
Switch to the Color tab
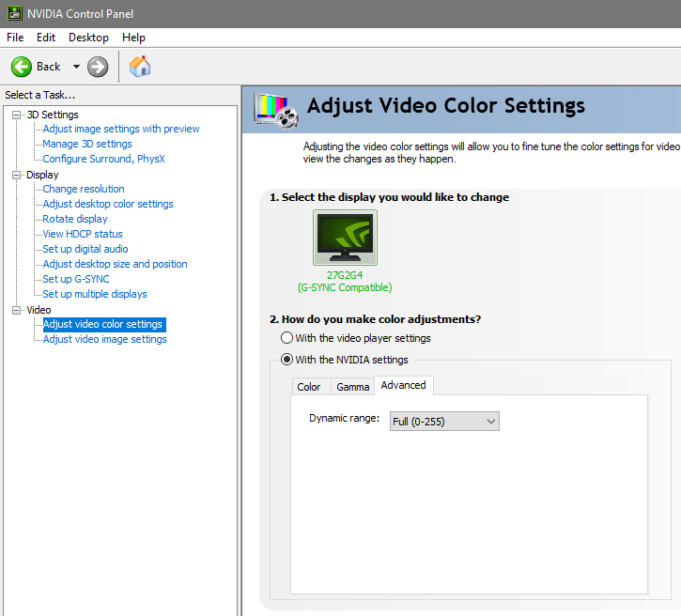point(309,387)
